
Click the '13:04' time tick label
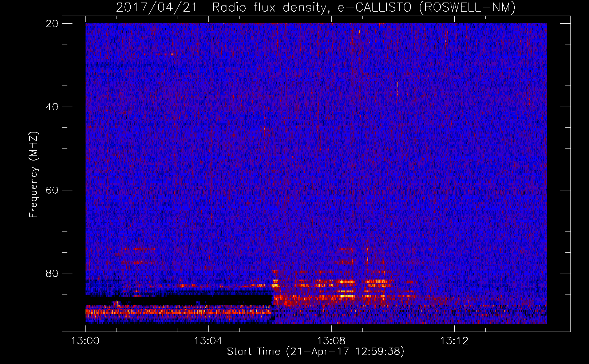coord(208,341)
